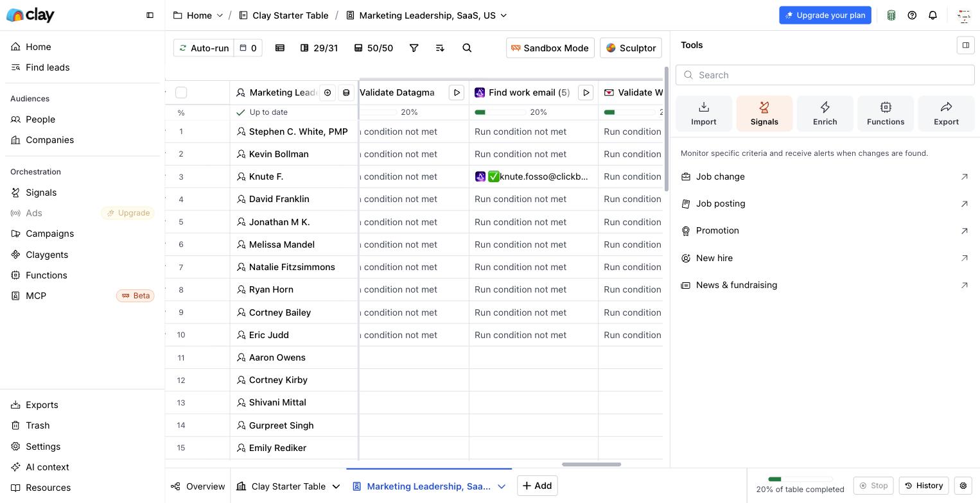Open Promotion signal arrow

click(964, 231)
